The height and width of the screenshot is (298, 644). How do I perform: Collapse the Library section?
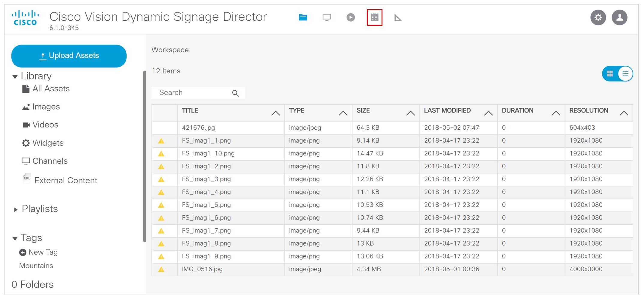[x=15, y=76]
